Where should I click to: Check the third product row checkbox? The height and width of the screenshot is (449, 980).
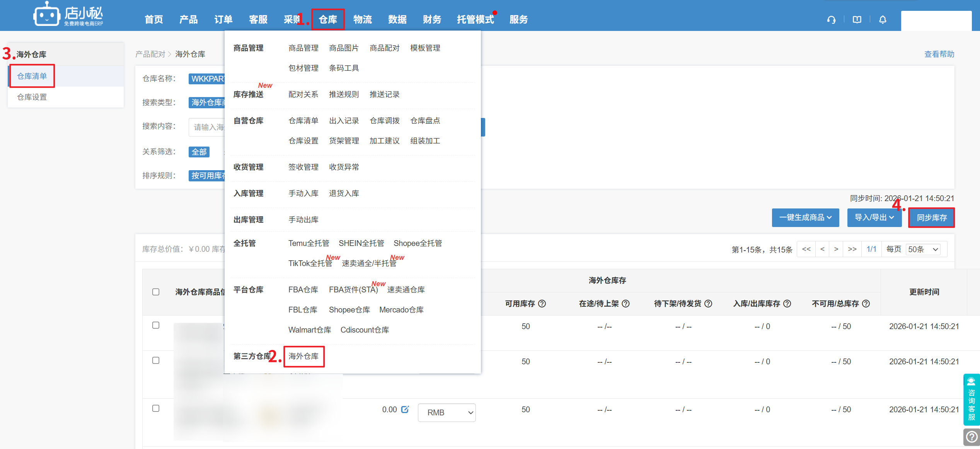click(156, 408)
